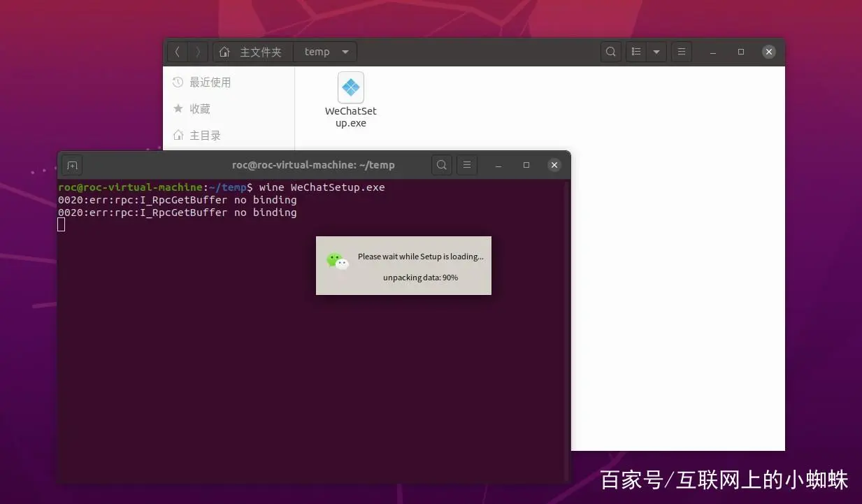862x504 pixels.
Task: Select the WeChatSetup.exe file icon
Action: click(351, 87)
